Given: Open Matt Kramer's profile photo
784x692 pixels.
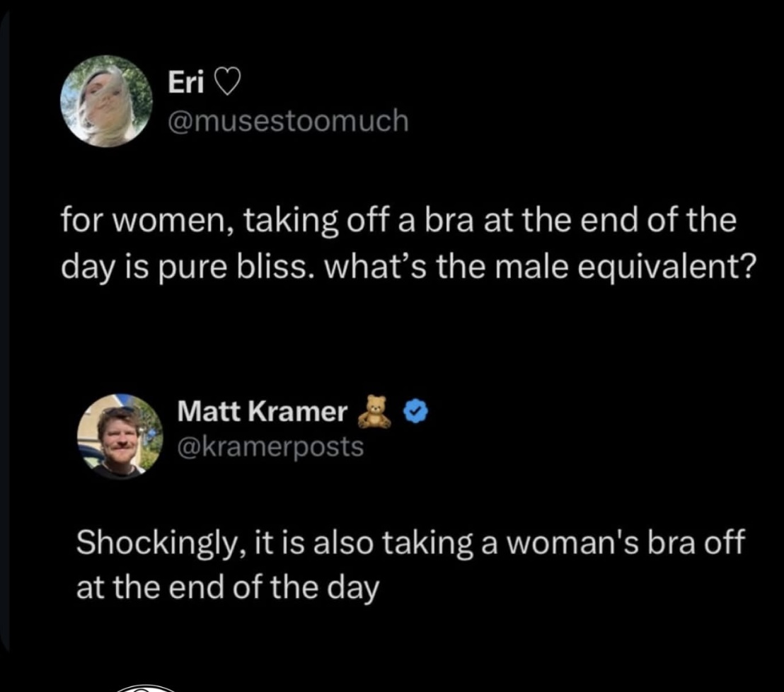Looking at the screenshot, I should (x=120, y=437).
